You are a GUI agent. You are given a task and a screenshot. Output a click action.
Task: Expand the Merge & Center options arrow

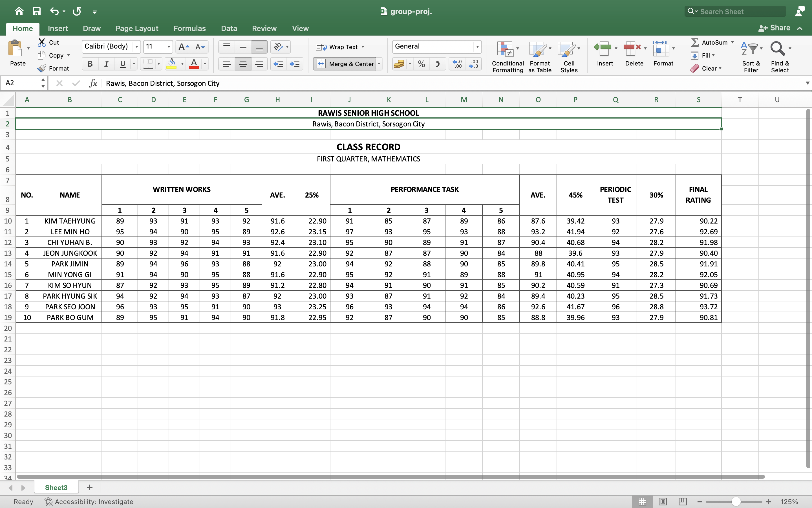(x=379, y=63)
